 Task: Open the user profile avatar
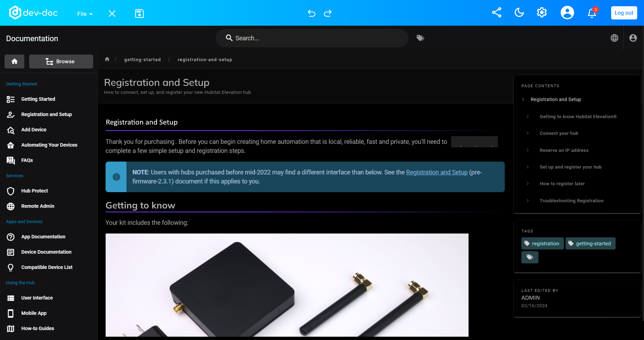[567, 13]
